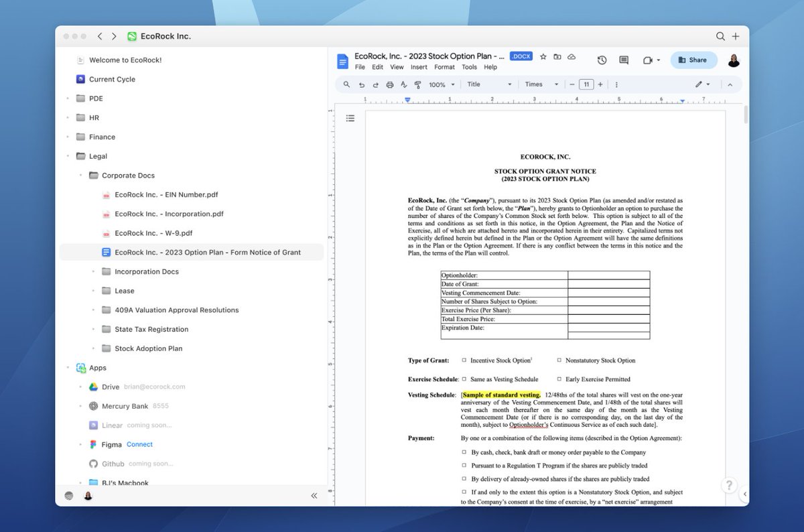
Task: Click the Figma Connect link
Action: coord(139,444)
